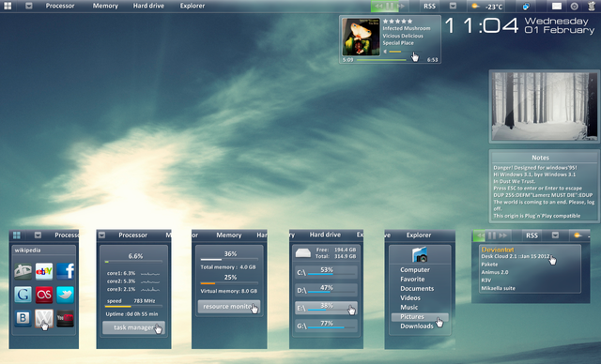
Task: Expand dropdown arrow beside top bar grid icon
Action: click(29, 6)
